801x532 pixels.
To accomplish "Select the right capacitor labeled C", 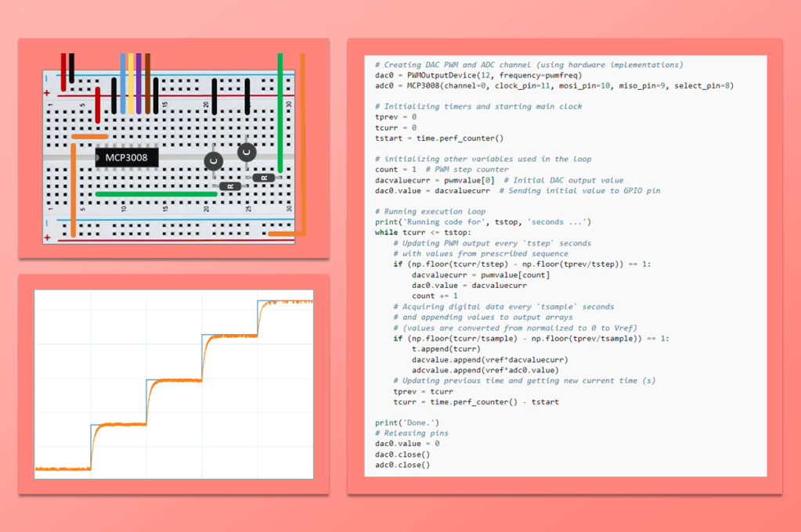I will click(247, 151).
